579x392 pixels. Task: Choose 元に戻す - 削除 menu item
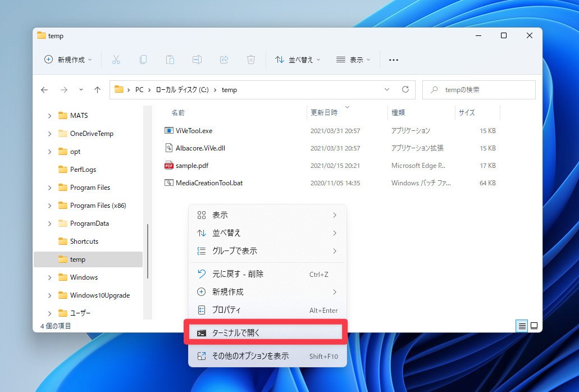click(267, 274)
